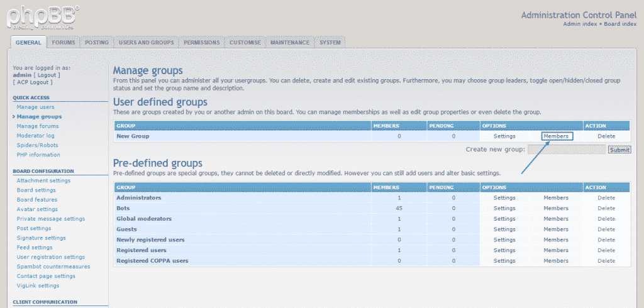Open the Posting tab
The height and width of the screenshot is (308, 644).
pyautogui.click(x=96, y=42)
